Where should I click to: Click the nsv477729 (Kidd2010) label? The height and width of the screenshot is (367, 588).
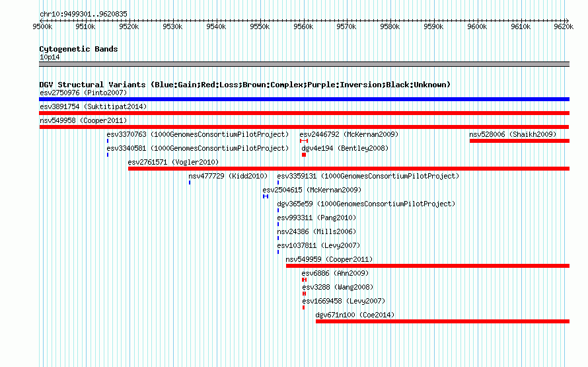tap(228, 176)
